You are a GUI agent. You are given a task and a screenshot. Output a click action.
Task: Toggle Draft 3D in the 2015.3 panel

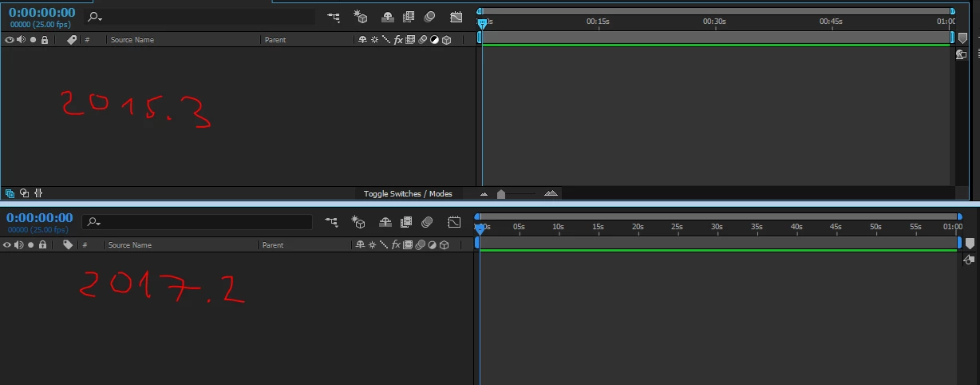tap(361, 17)
